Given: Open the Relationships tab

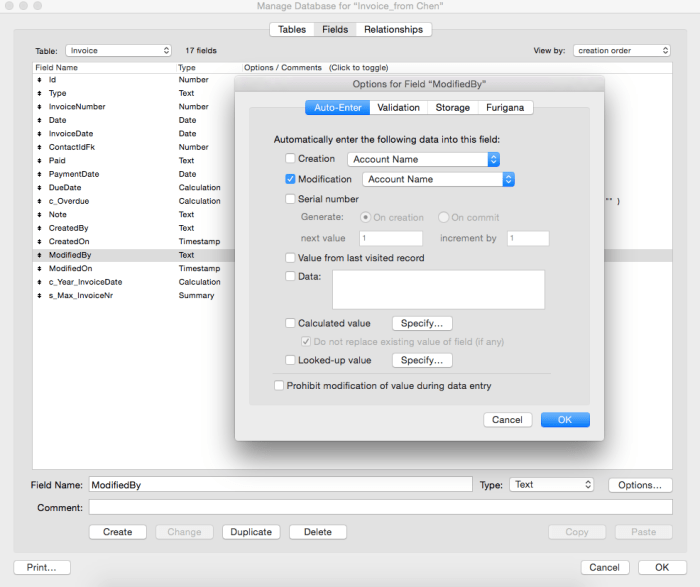Looking at the screenshot, I should (393, 30).
